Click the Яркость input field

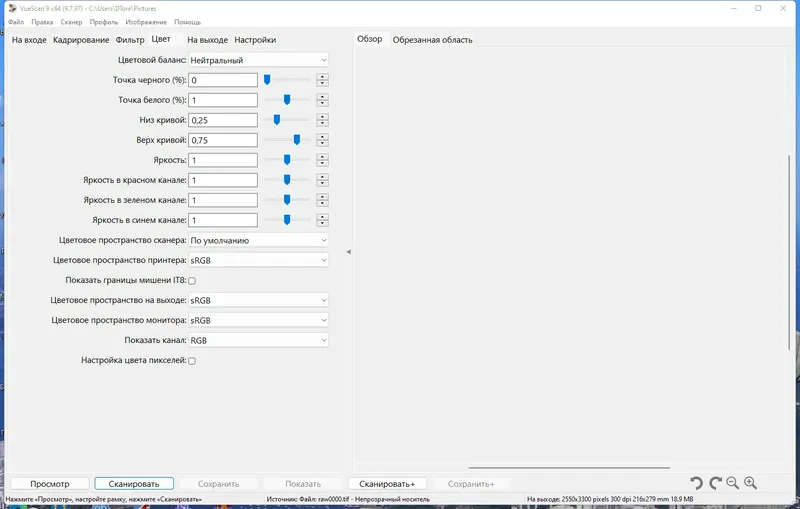pos(223,160)
